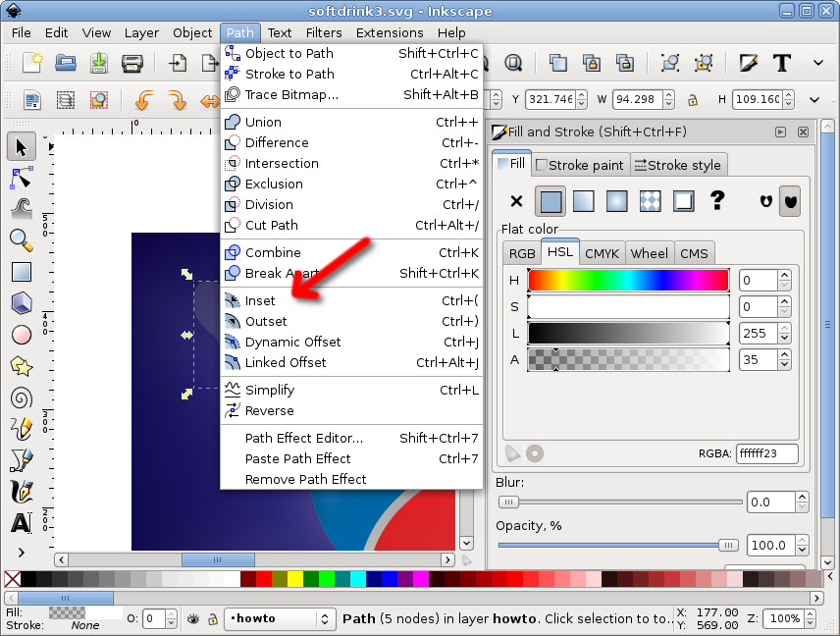Select the Node editing tool
This screenshot has width=840, height=636.
coord(22,179)
